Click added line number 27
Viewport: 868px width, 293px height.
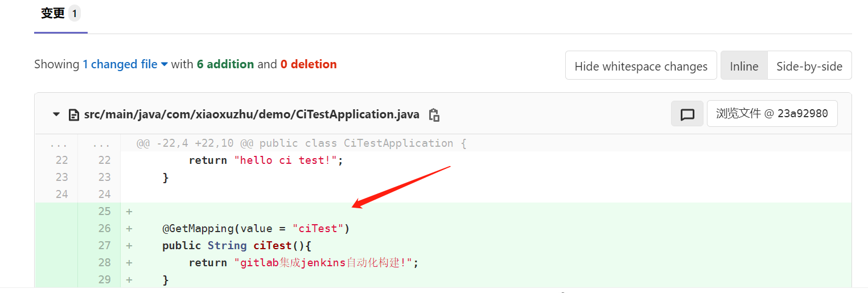[x=104, y=246]
